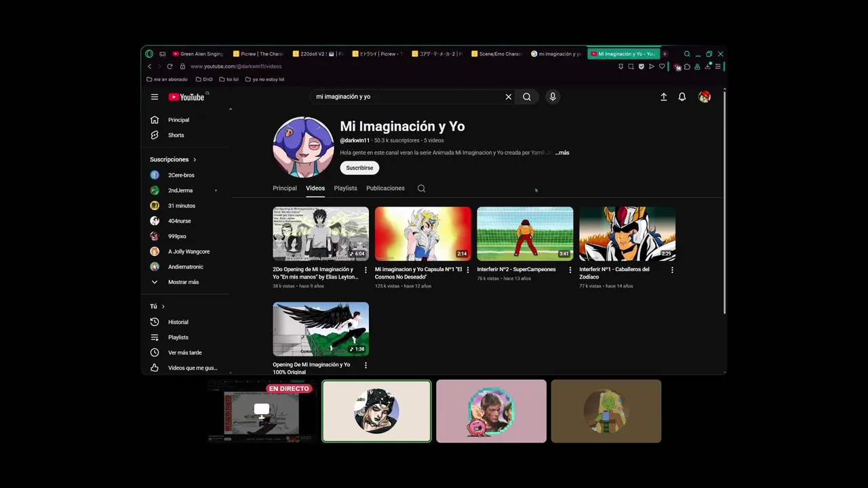
Task: Expand channel description with ...más
Action: (x=562, y=152)
